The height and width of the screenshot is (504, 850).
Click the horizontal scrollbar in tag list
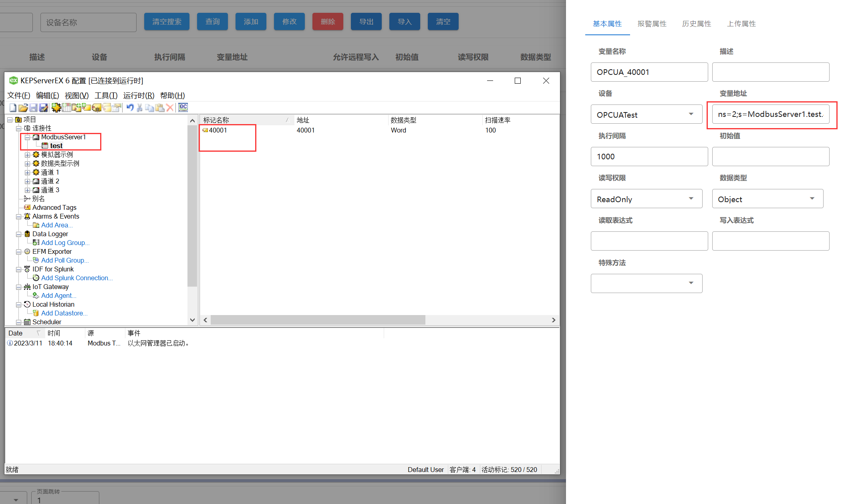click(318, 320)
